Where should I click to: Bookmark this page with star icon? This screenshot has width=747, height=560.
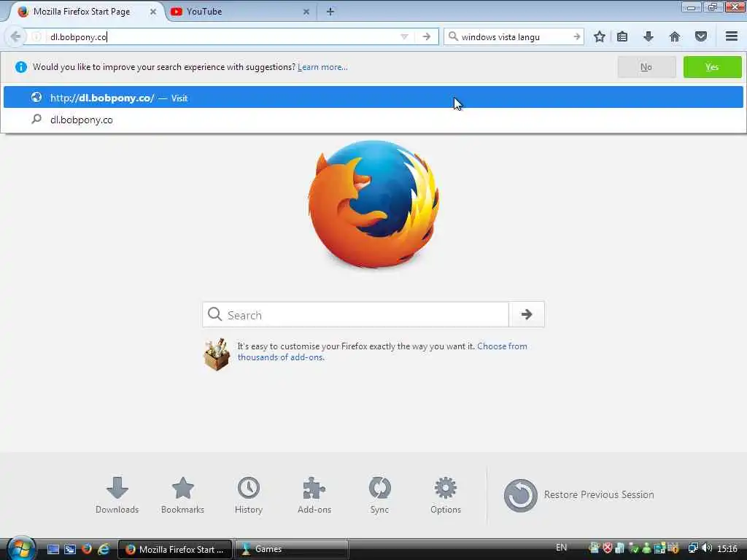600,36
